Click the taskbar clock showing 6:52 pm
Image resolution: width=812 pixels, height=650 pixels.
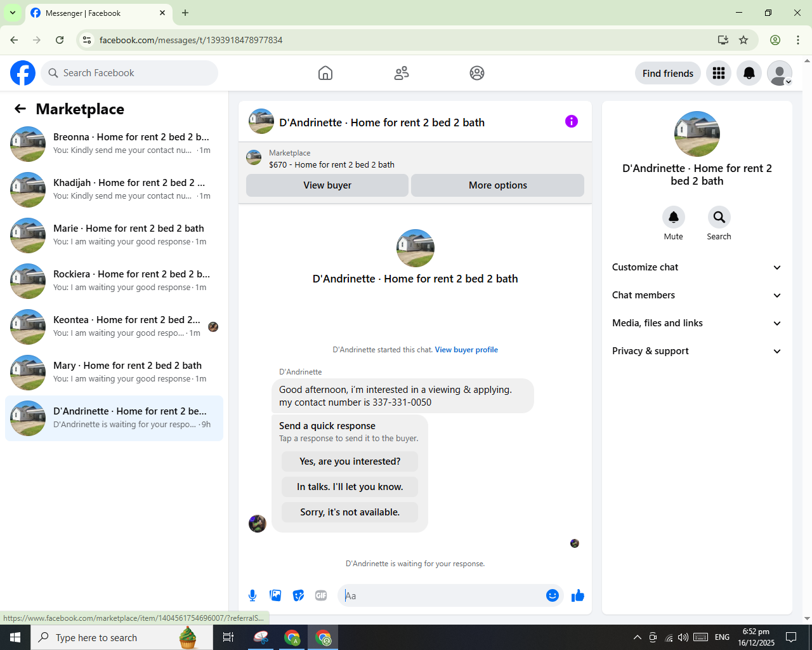(x=756, y=637)
